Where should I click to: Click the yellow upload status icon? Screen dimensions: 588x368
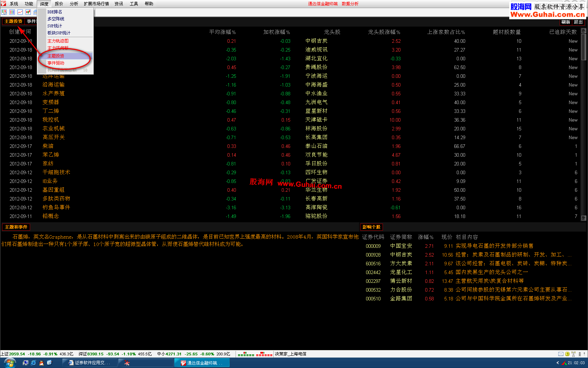[x=567, y=354]
